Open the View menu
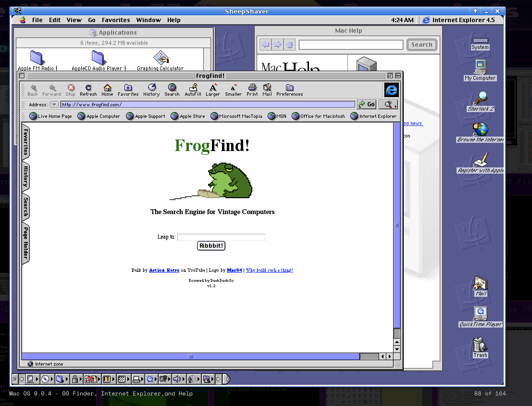Screen dimensions: 532x406 click(x=74, y=20)
